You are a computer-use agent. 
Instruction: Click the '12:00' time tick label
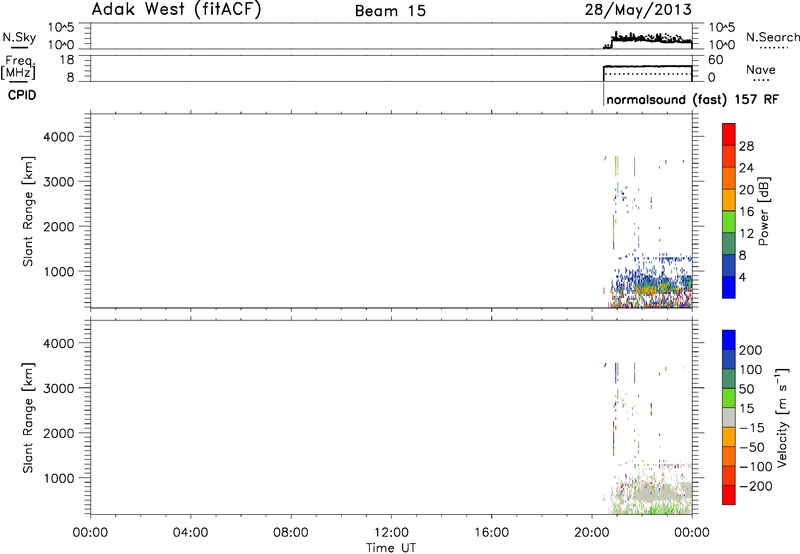(391, 533)
